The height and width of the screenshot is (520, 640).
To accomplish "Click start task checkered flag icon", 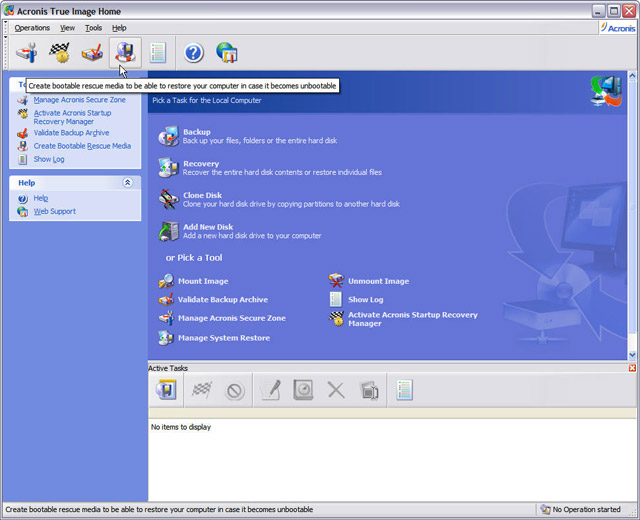I will 202,390.
